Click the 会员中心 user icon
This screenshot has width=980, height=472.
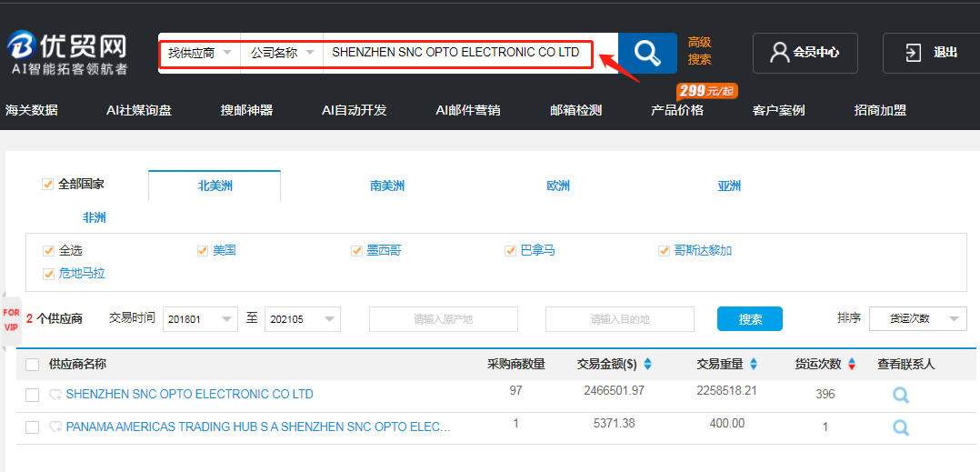(x=779, y=53)
